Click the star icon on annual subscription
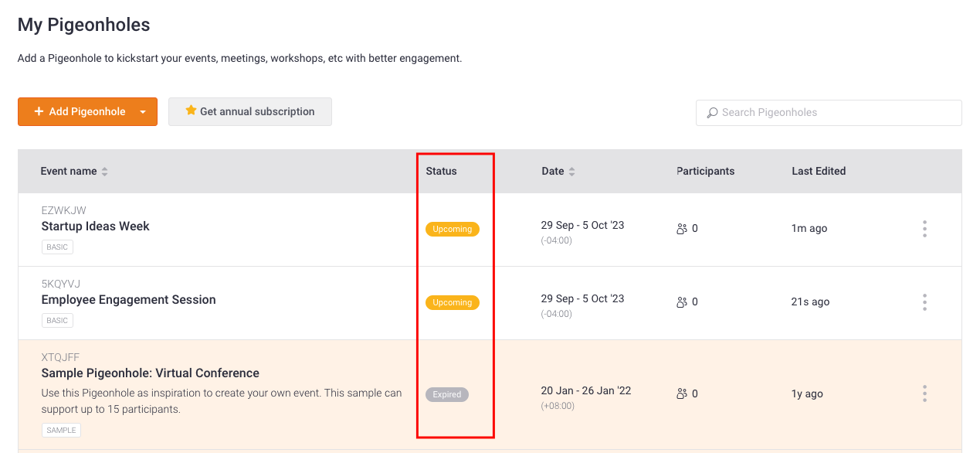The image size is (980, 453). (x=191, y=111)
